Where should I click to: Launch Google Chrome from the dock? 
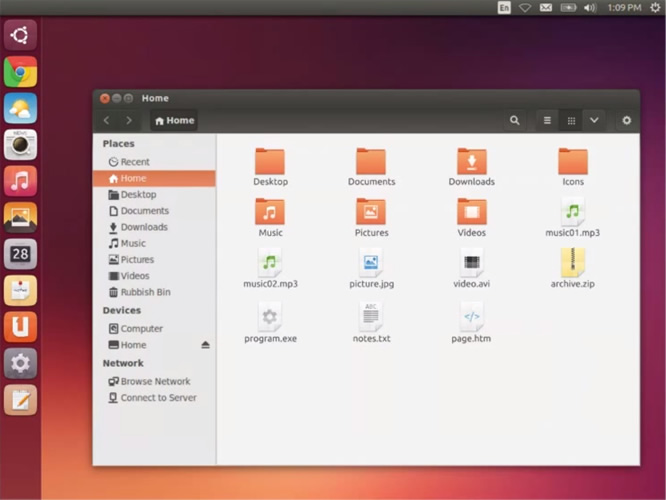[x=20, y=71]
